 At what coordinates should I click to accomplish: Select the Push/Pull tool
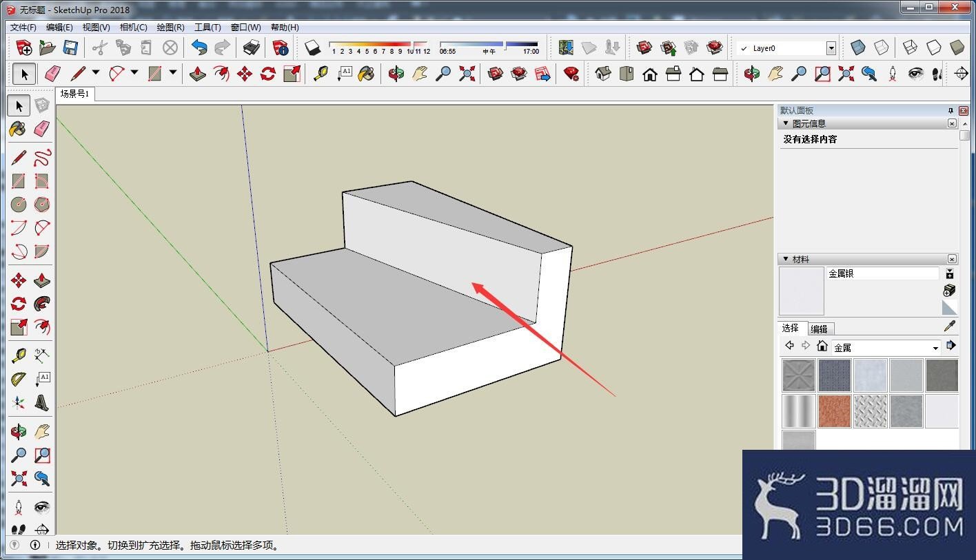198,74
